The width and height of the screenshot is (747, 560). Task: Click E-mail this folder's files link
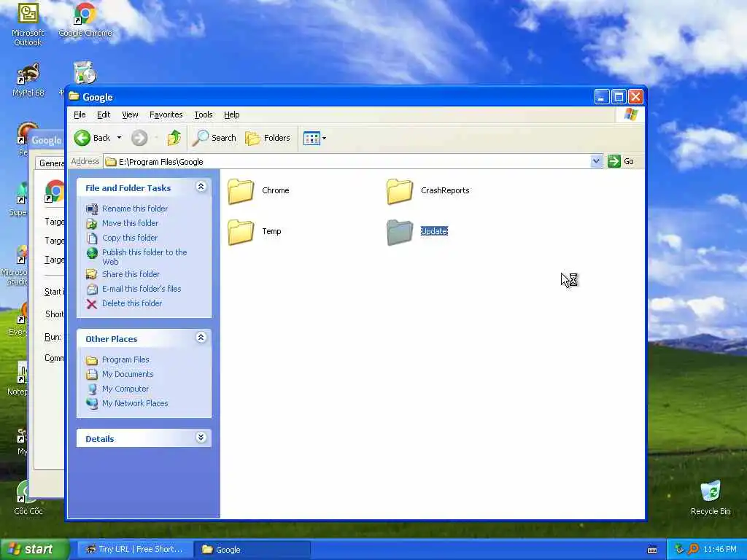click(x=142, y=289)
